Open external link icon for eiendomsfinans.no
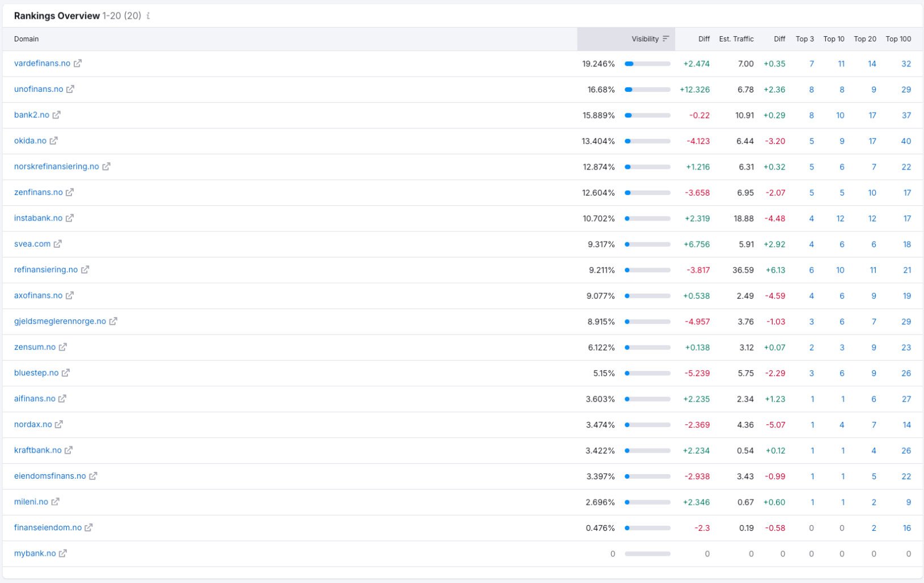 [94, 476]
